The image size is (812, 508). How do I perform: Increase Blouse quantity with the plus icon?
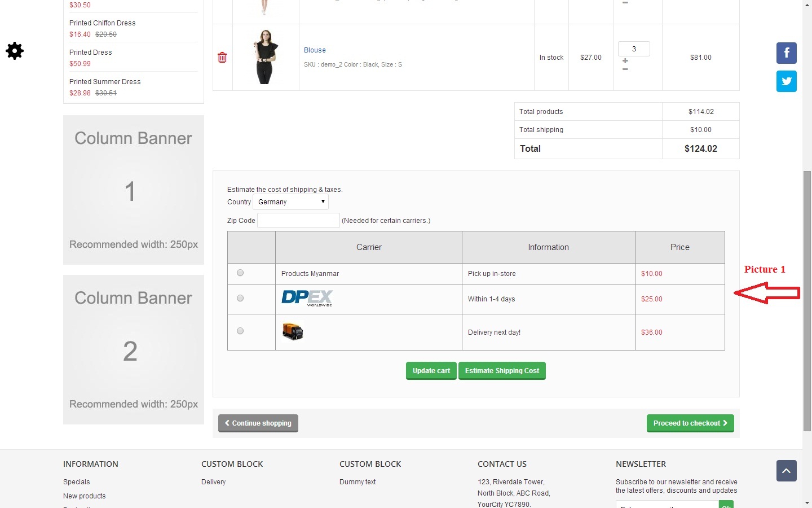pos(625,61)
